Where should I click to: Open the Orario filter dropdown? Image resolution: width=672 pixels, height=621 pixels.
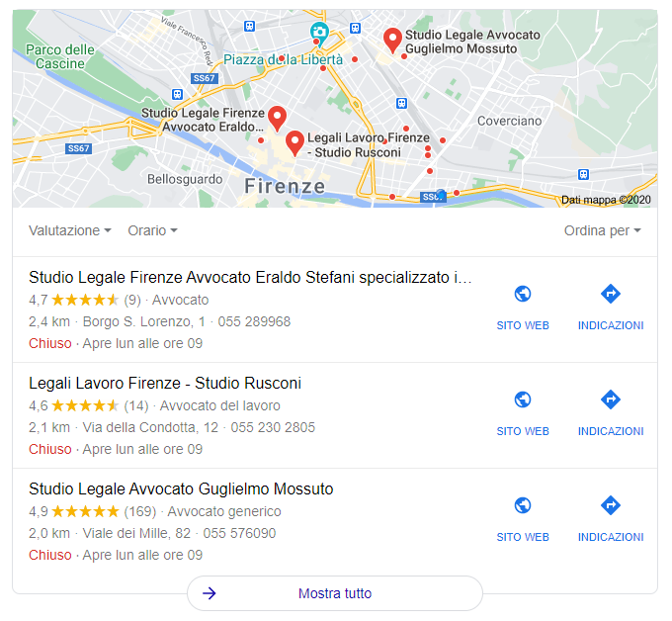click(x=152, y=230)
